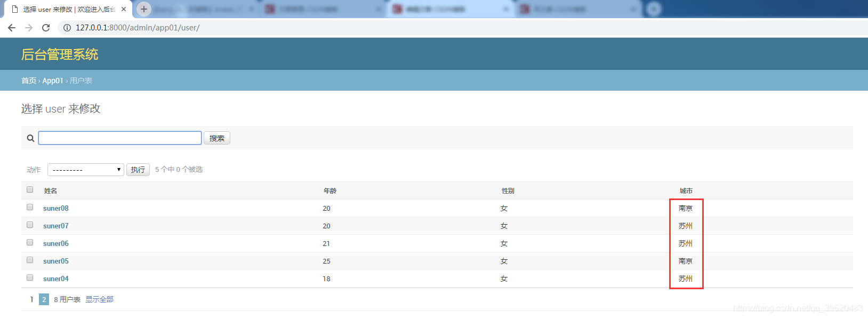The image size is (868, 318).
Task: Click the 搜索 search button
Action: click(x=217, y=138)
